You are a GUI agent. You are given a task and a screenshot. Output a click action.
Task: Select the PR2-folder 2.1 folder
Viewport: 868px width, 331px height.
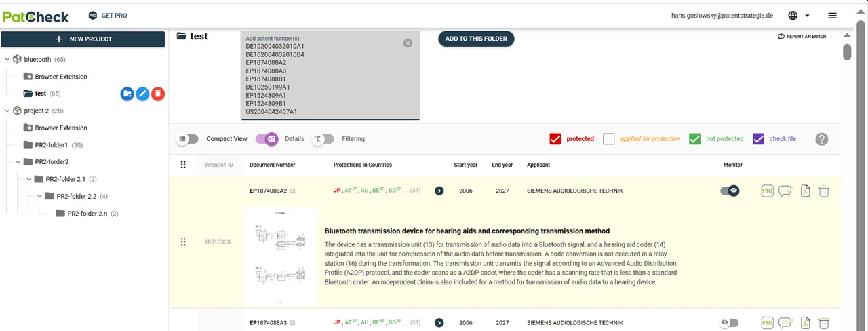click(x=66, y=179)
